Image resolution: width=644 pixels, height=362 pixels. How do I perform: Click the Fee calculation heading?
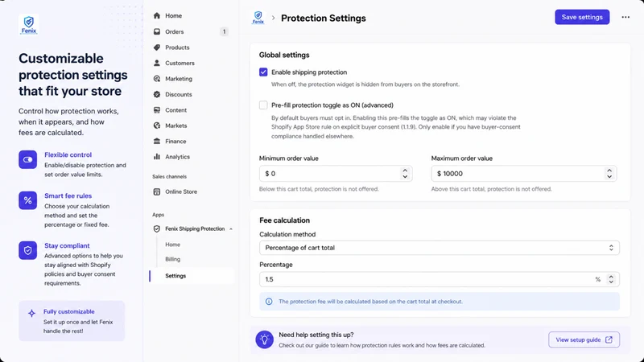pos(285,220)
